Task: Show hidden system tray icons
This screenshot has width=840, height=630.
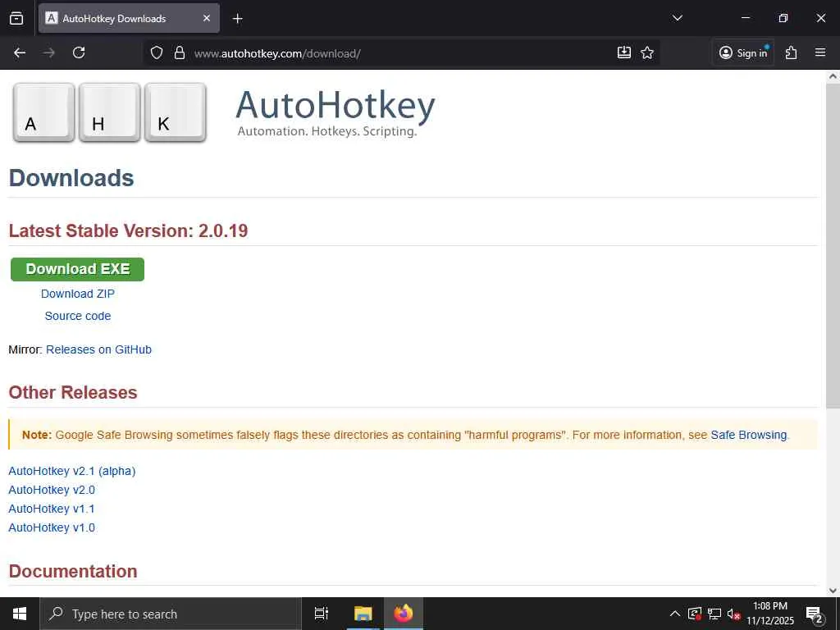Action: [675, 614]
